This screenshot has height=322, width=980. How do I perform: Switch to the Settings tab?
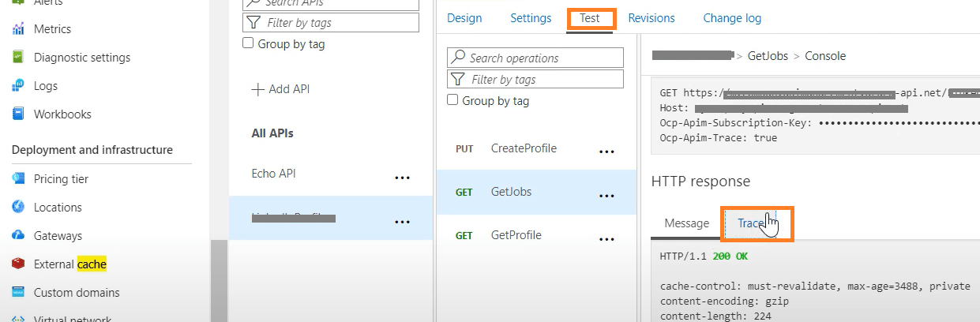click(x=531, y=18)
